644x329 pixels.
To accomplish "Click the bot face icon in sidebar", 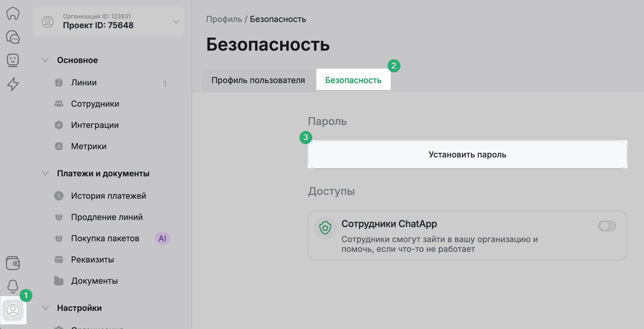I will (x=13, y=60).
